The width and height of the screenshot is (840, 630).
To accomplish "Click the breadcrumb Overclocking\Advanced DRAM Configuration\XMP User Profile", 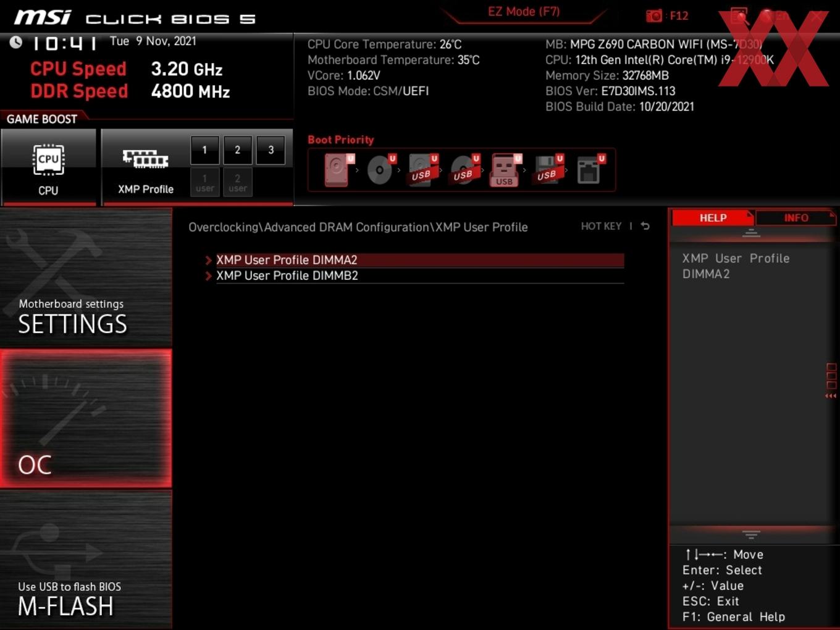I will (358, 227).
